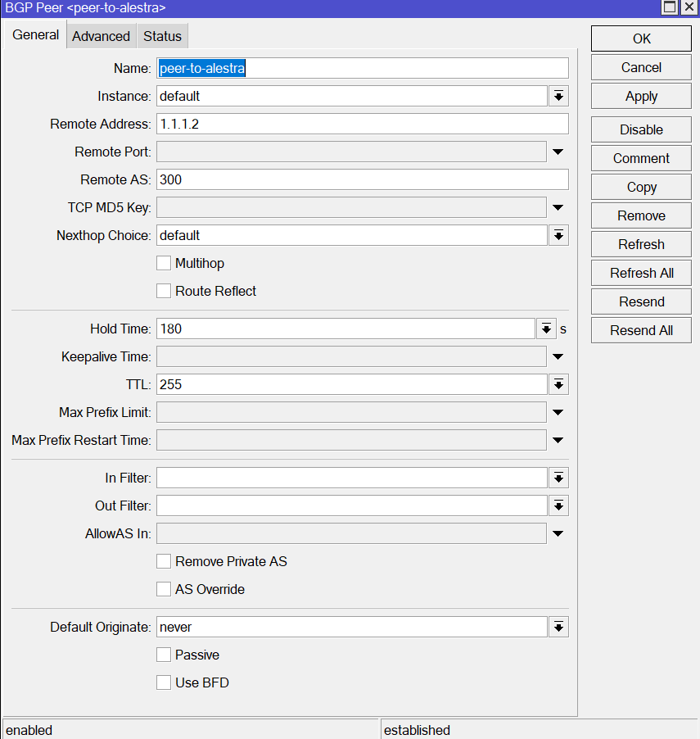700x739 pixels.
Task: Disable the BGP peer
Action: tap(641, 129)
